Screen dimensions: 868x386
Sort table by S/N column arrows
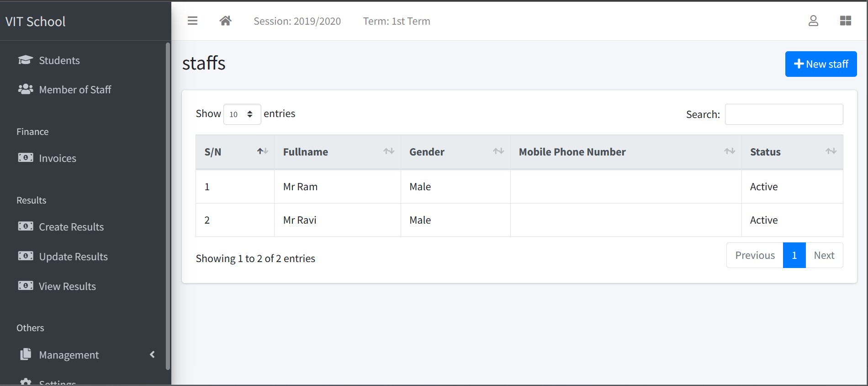[263, 151]
